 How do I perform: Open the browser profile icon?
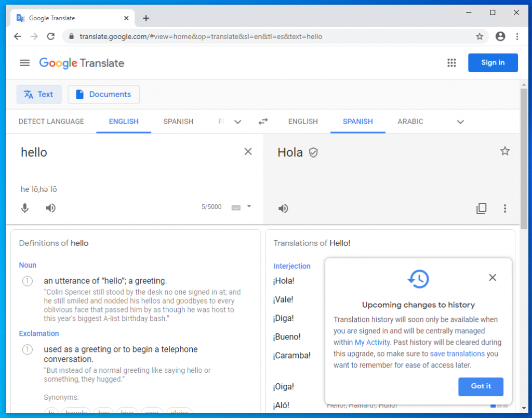pos(500,36)
